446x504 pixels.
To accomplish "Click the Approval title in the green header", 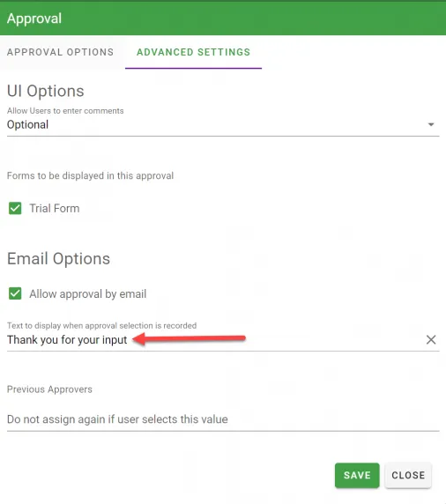I will pyautogui.click(x=34, y=19).
